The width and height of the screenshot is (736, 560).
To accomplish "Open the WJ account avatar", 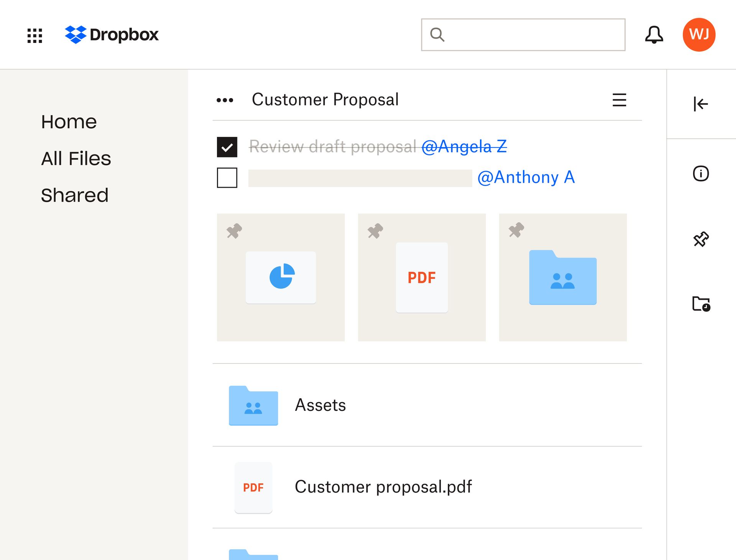I will (x=698, y=34).
